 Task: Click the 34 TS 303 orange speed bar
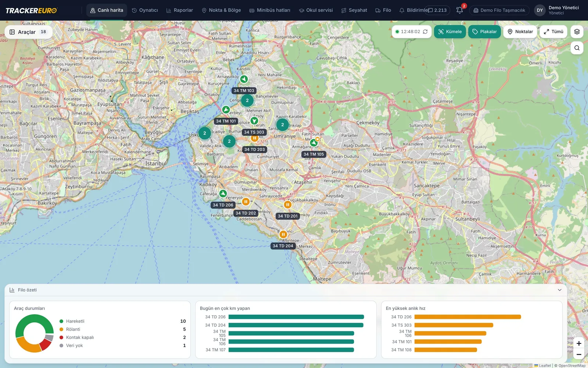point(454,325)
